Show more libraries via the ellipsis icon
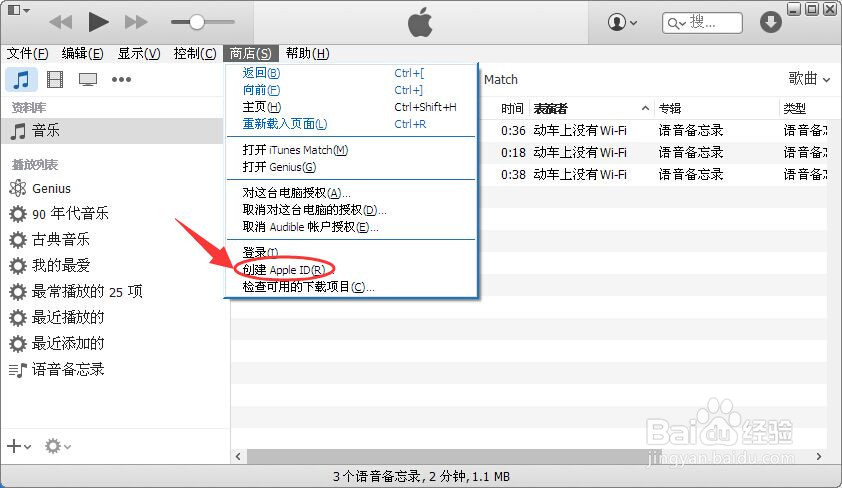This screenshot has width=842, height=488. point(121,79)
